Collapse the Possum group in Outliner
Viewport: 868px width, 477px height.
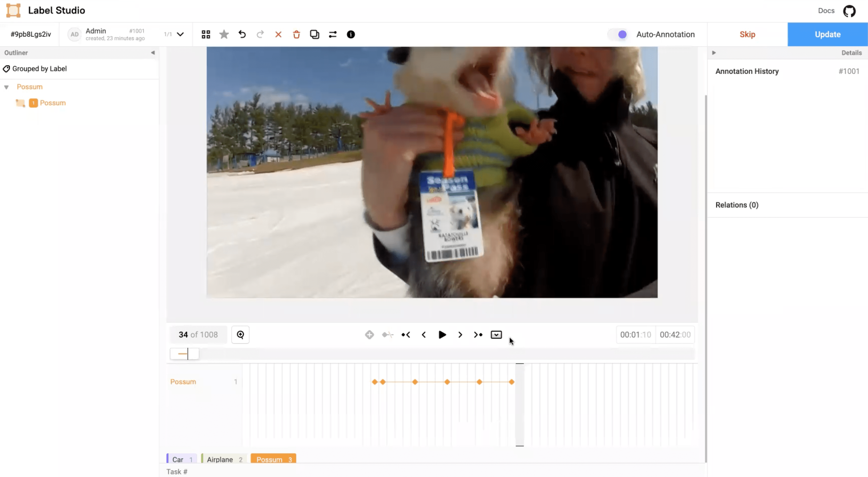click(6, 87)
